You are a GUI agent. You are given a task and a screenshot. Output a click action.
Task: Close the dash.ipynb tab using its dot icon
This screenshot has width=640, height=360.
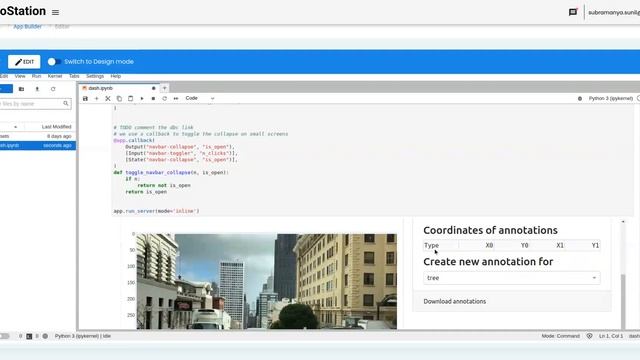point(153,88)
